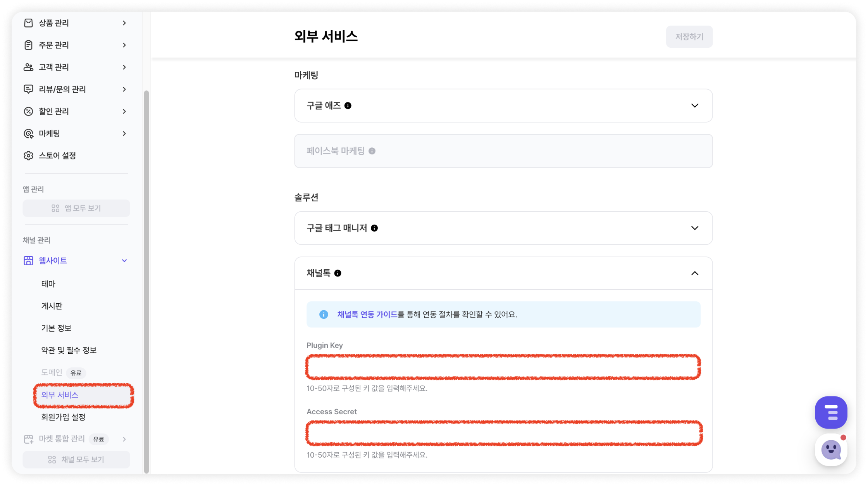Open the purple chat widget button
Image resolution: width=868 pixels, height=486 pixels.
coord(830,412)
